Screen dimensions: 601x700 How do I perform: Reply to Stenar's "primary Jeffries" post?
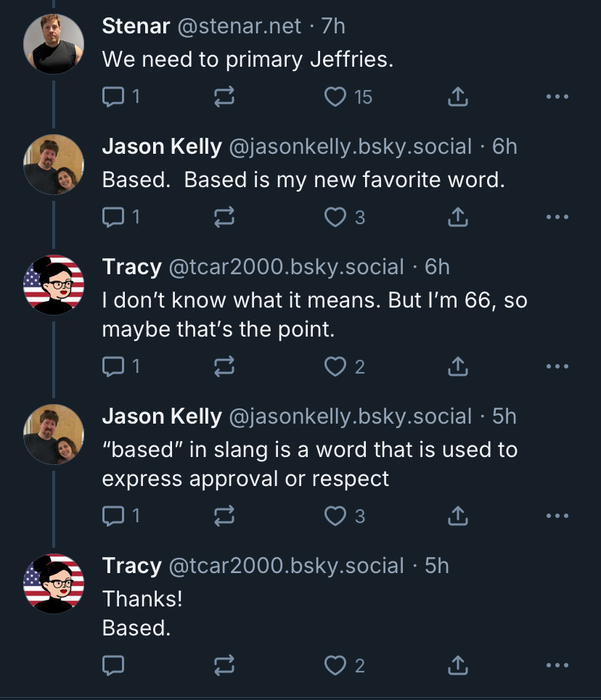[x=113, y=96]
